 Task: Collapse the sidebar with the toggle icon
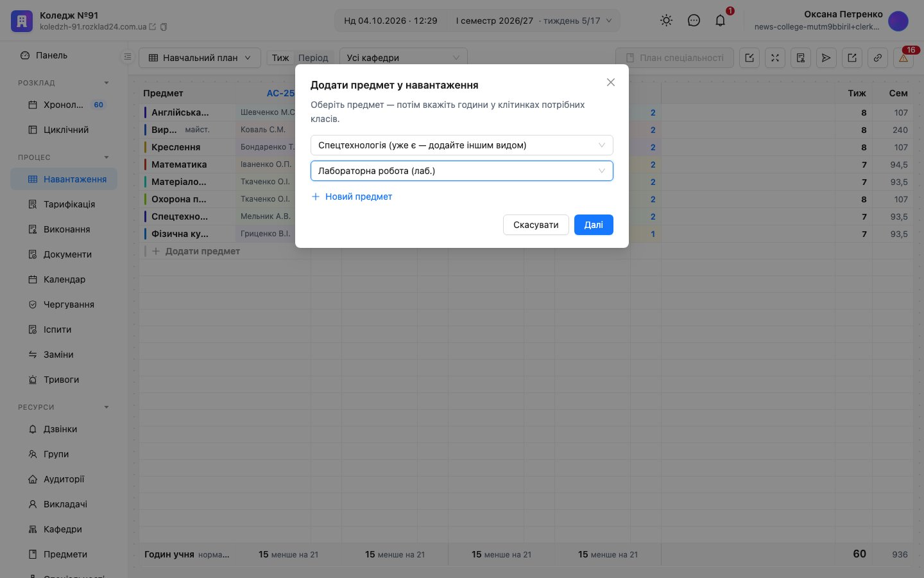[128, 57]
